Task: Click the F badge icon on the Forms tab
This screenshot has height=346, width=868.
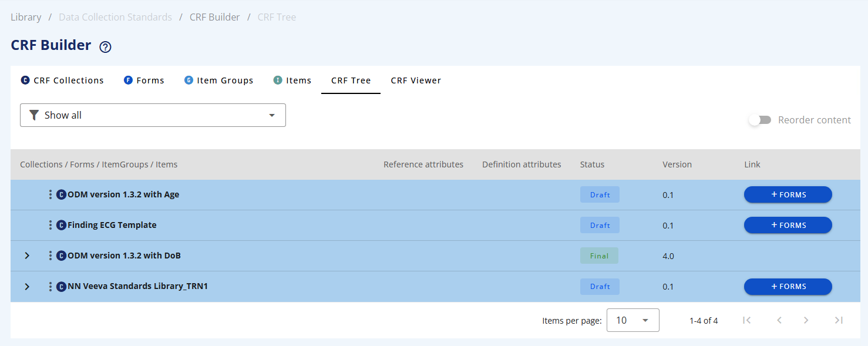Action: 127,80
